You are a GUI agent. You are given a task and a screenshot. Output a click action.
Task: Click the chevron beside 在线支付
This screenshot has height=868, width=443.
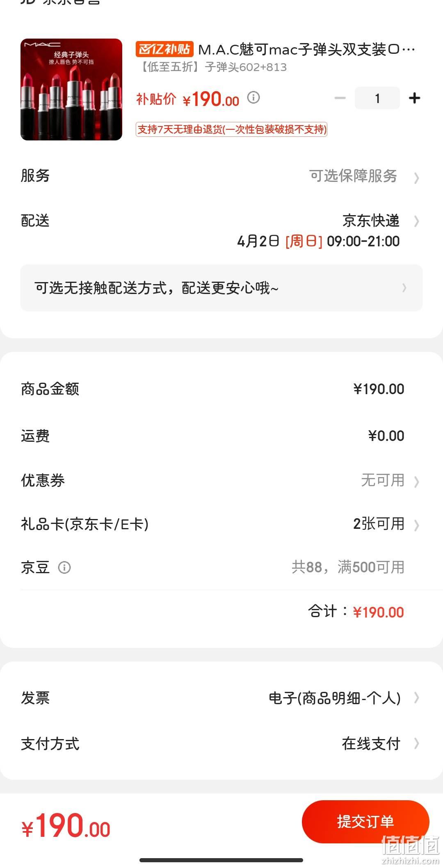click(x=416, y=744)
